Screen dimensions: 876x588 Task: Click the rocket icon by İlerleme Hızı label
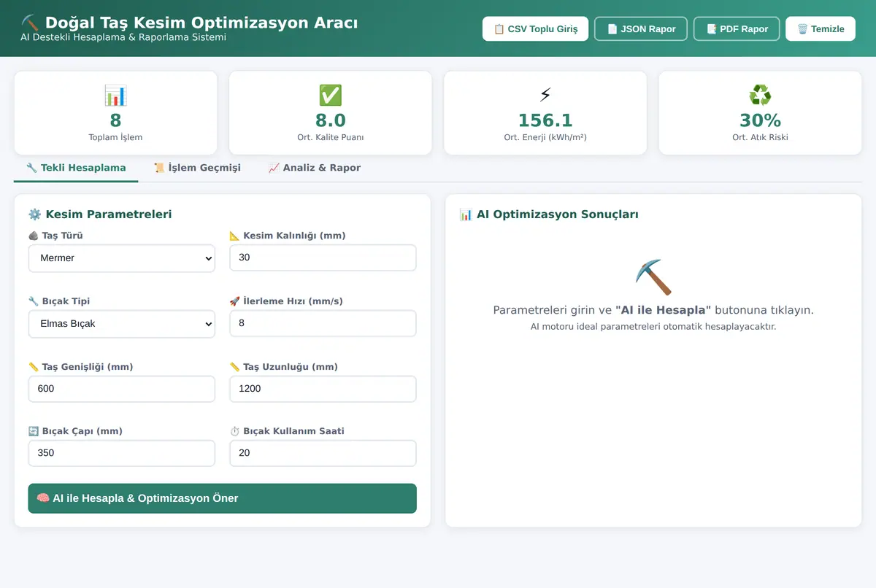coord(234,301)
